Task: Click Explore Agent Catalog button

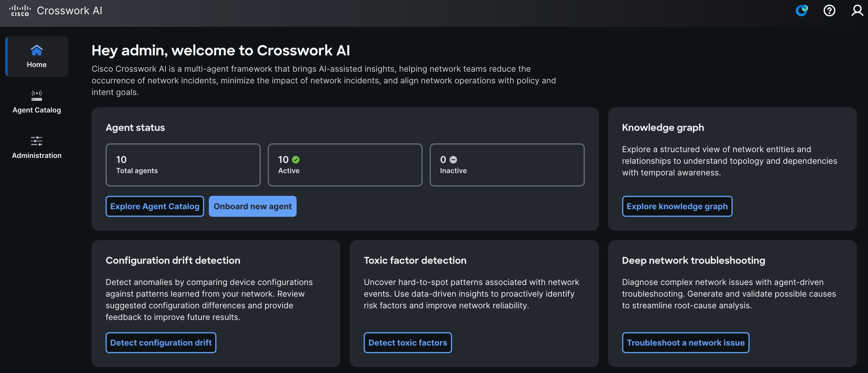Action: coord(155,206)
